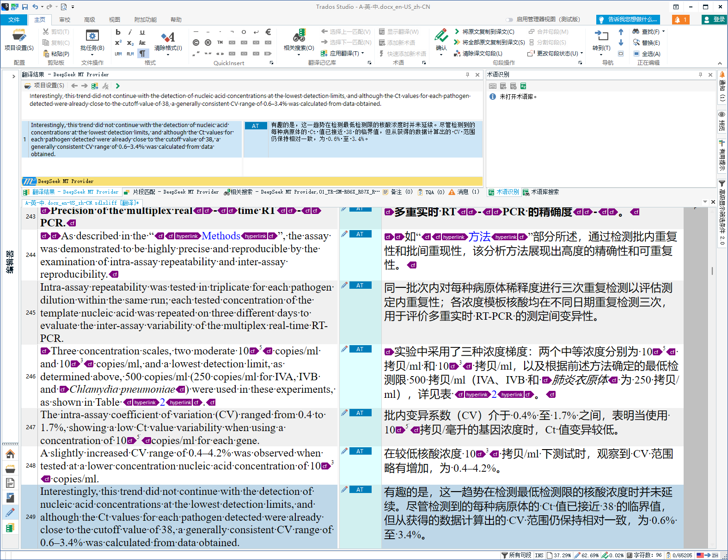This screenshot has height=560, width=728.
Task: Open the home view icon in left sidebar
Action: pyautogui.click(x=10, y=454)
